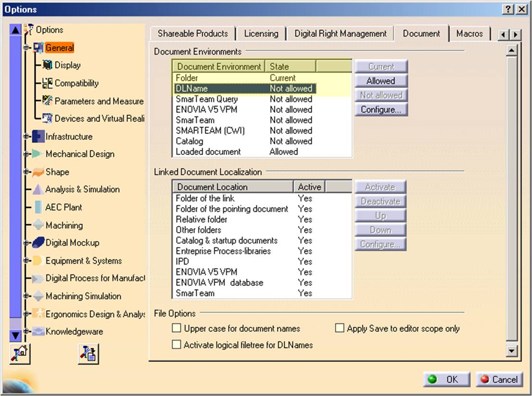Screen dimensions: 532x396
Task: Click the Machining Simulation icon
Action: coord(38,296)
